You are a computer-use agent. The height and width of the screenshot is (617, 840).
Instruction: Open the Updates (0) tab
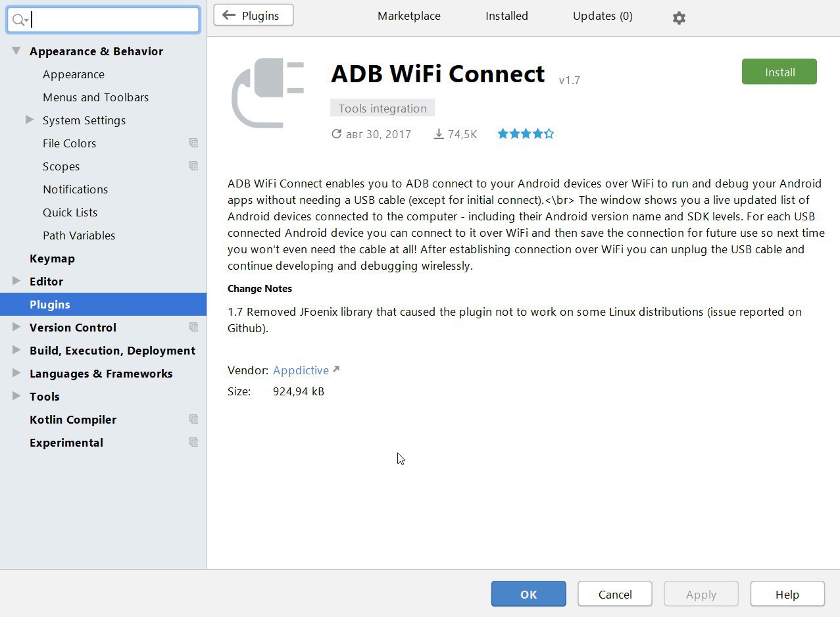click(x=603, y=16)
